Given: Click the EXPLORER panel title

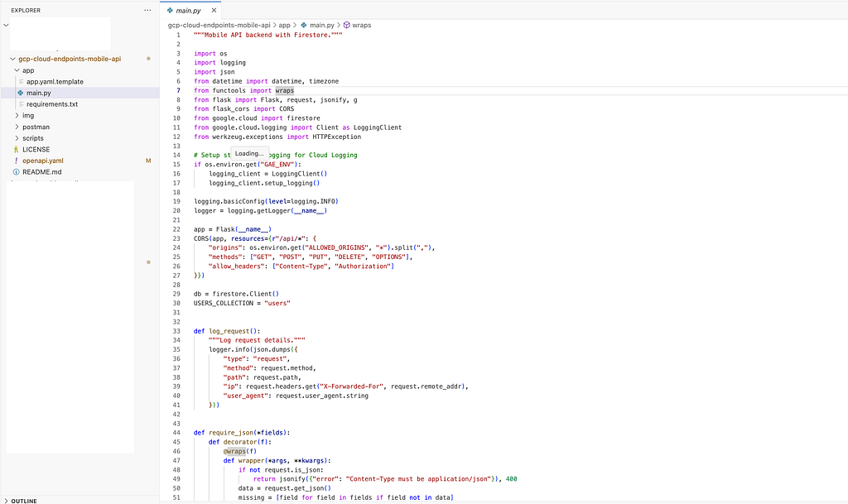Looking at the screenshot, I should (x=26, y=10).
